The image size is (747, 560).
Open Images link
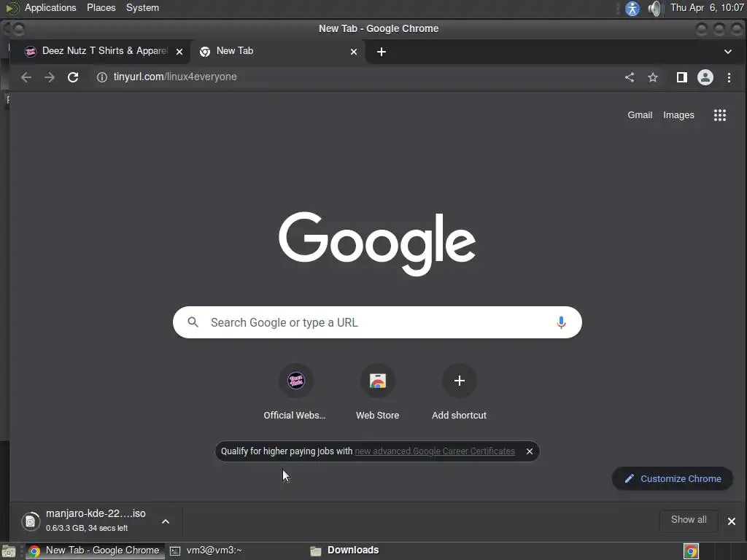[x=678, y=115]
